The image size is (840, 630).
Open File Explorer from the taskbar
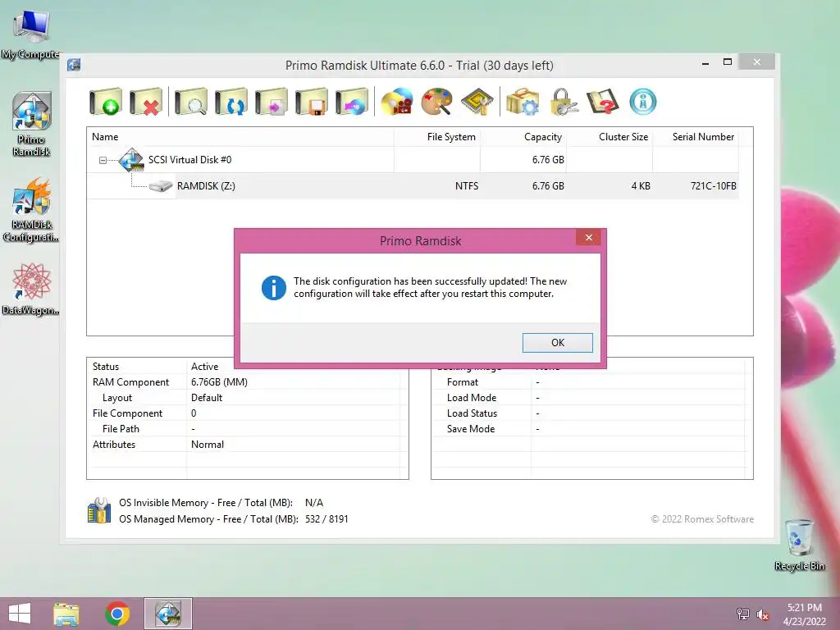click(x=66, y=614)
